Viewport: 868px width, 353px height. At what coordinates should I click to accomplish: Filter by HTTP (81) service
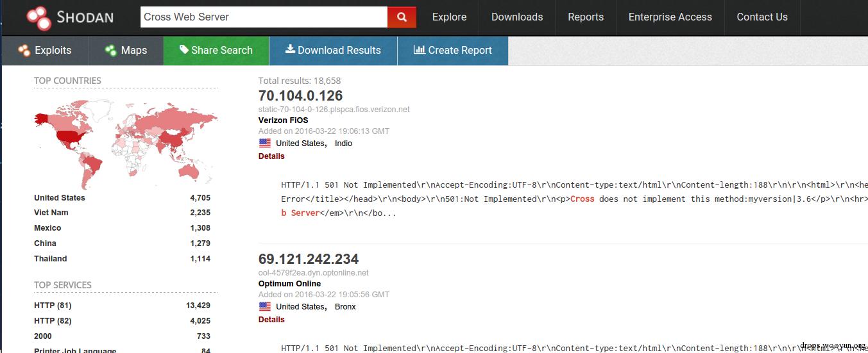tap(122, 306)
